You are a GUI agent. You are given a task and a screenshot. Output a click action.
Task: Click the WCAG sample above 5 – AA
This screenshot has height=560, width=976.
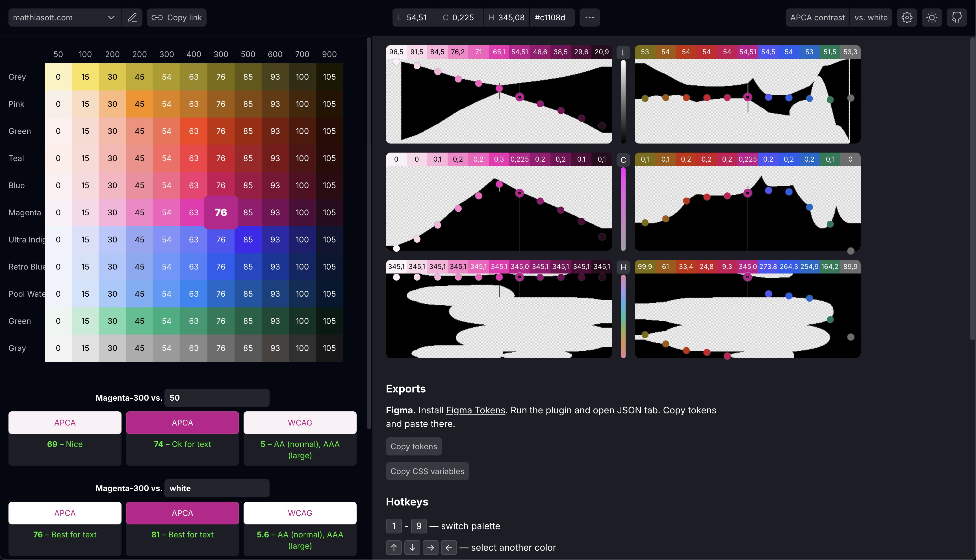pyautogui.click(x=300, y=423)
